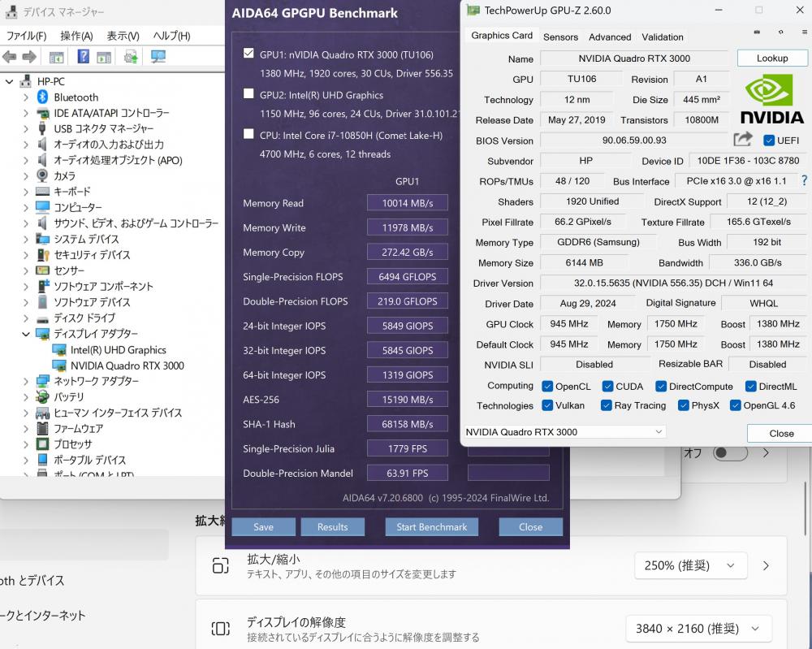The height and width of the screenshot is (649, 812).
Task: Collapse the HP-PC root node
Action: [x=9, y=81]
